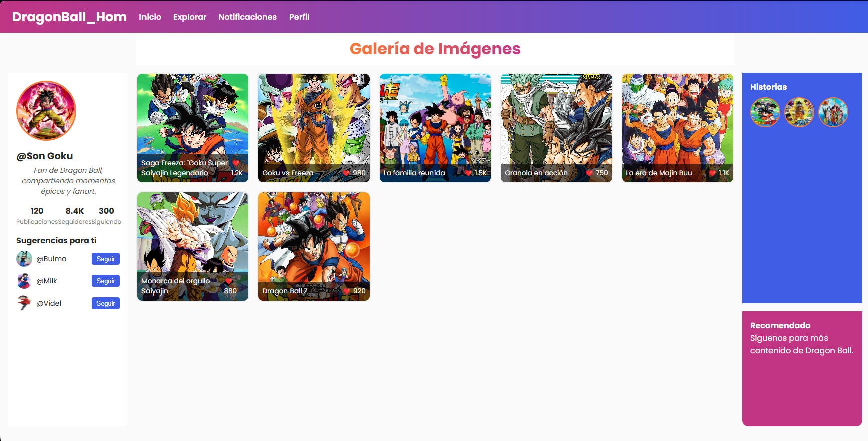Click the Sugerencias para ti heading

[x=56, y=240]
